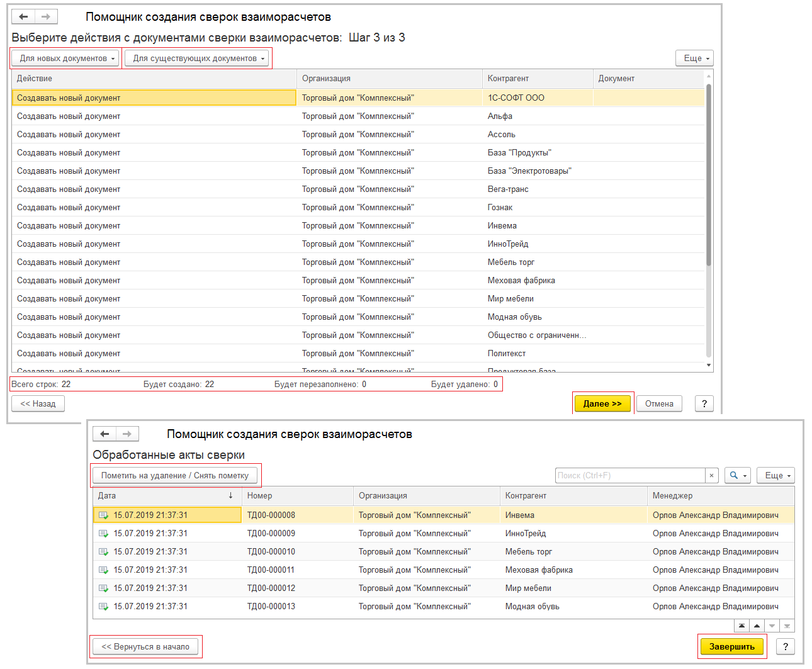Viewport: 812px width, 669px height.
Task: Open the "Еще" menu in the step 3 window
Action: point(694,59)
